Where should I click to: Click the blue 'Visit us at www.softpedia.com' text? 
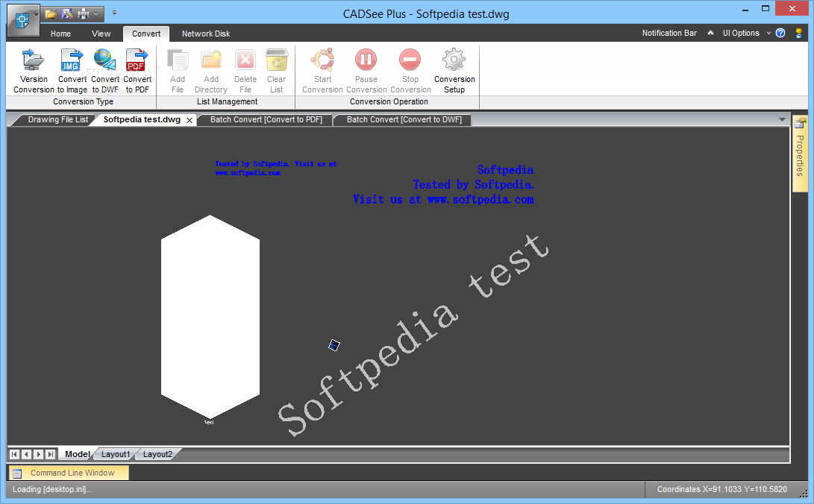[x=443, y=200]
